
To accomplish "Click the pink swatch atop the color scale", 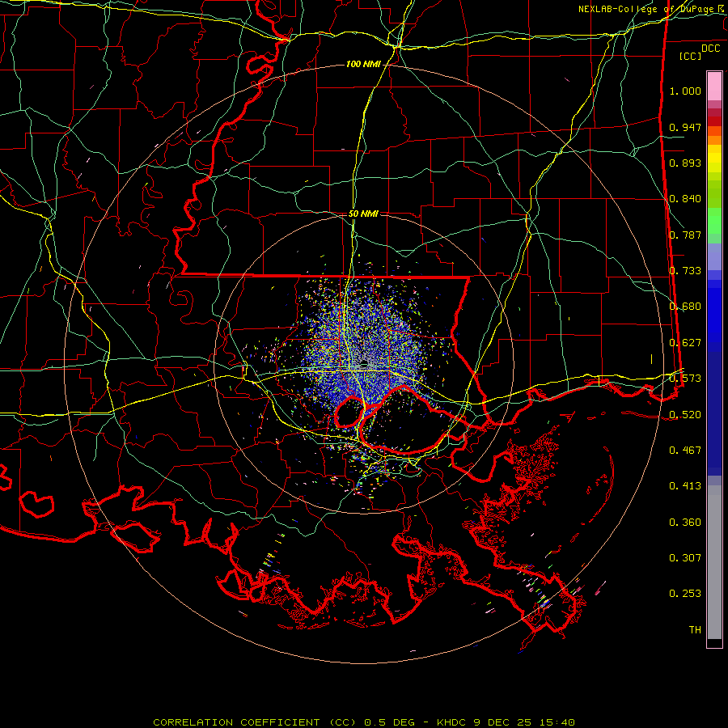I will [714, 86].
